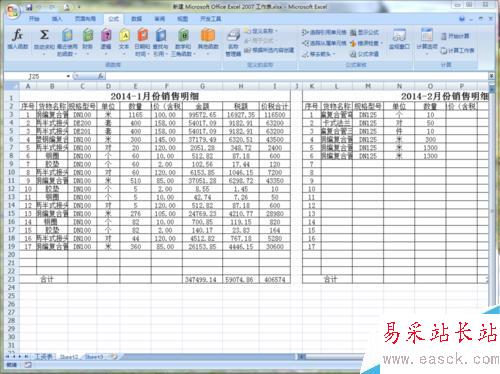
Task: Click the Name Box showing J25
Action: click(x=35, y=76)
